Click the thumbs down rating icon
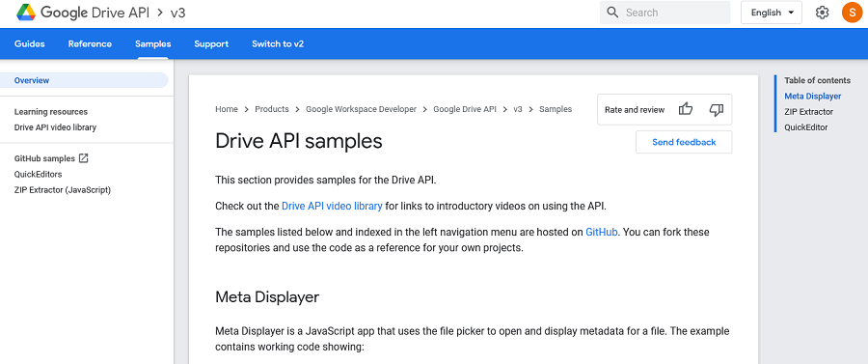 pos(717,109)
